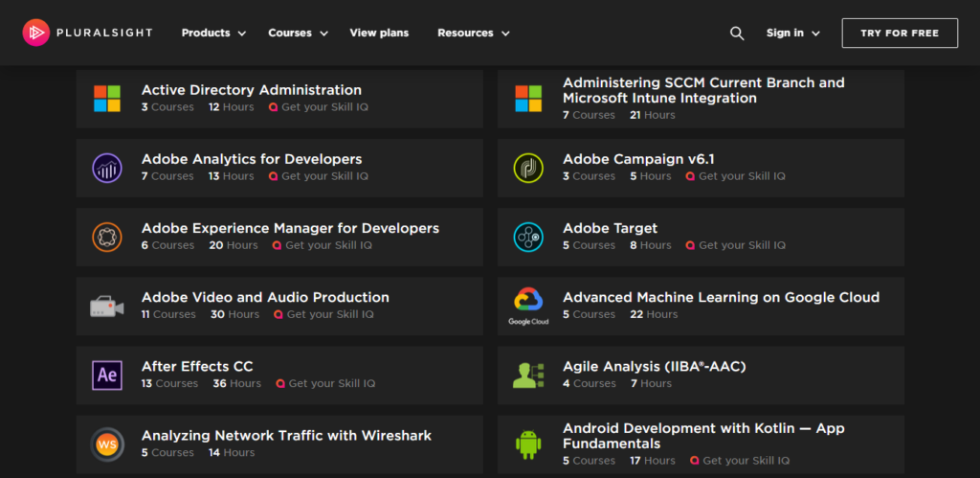The height and width of the screenshot is (478, 980).
Task: Open the Sign in dropdown
Action: pyautogui.click(x=792, y=33)
